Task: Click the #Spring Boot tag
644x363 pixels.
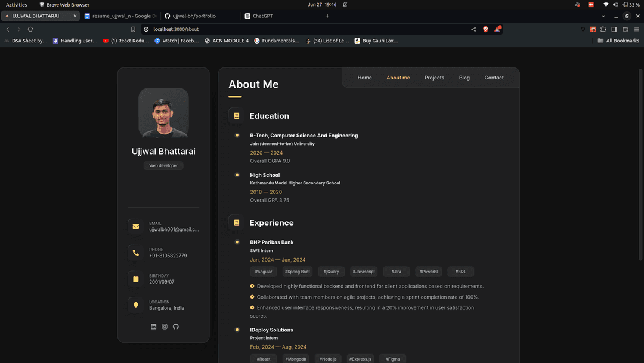Action: 298,272
